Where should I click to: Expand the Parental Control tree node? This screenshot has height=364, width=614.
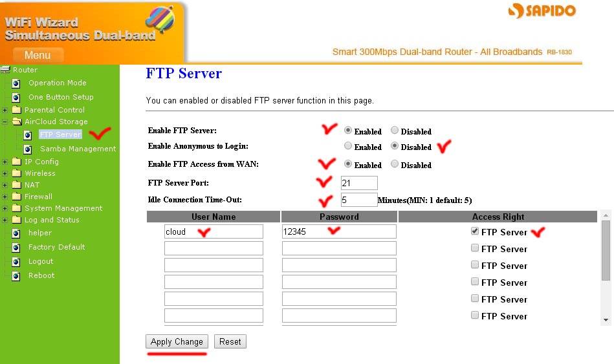pyautogui.click(x=5, y=110)
